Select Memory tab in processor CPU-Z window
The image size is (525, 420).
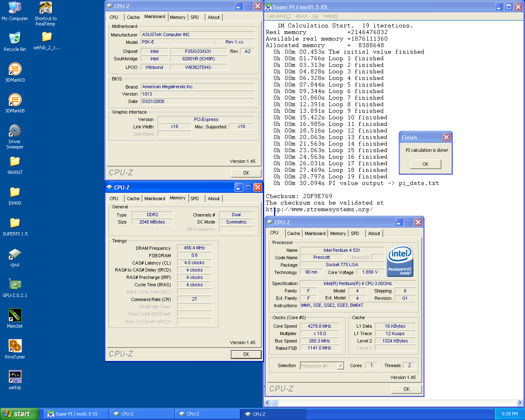tap(338, 233)
